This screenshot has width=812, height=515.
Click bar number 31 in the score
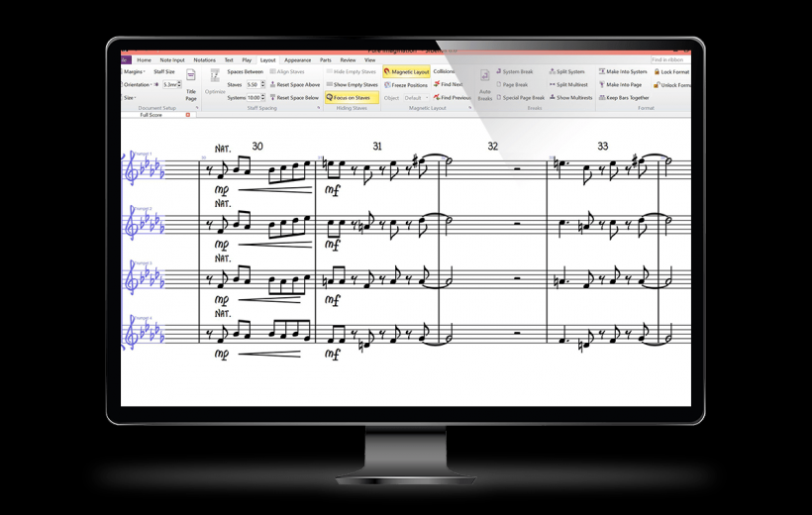coord(377,147)
